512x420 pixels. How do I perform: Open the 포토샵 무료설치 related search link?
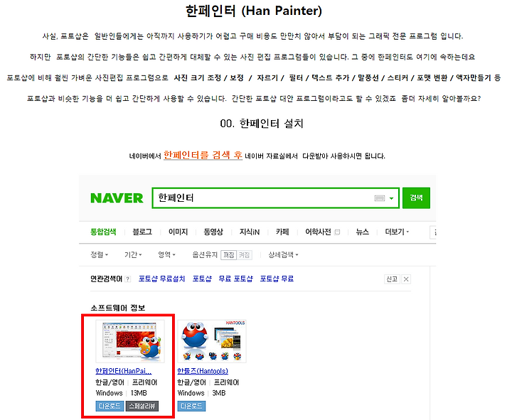pyautogui.click(x=161, y=279)
